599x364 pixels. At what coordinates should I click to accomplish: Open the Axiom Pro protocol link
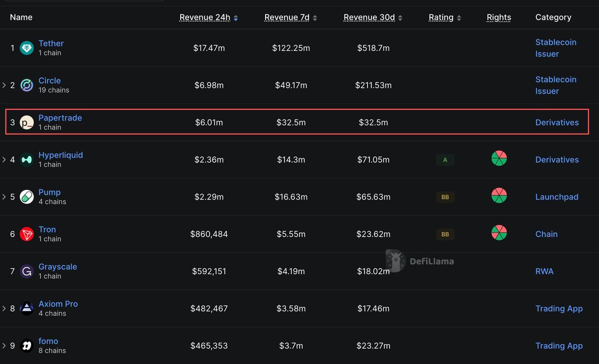click(58, 304)
